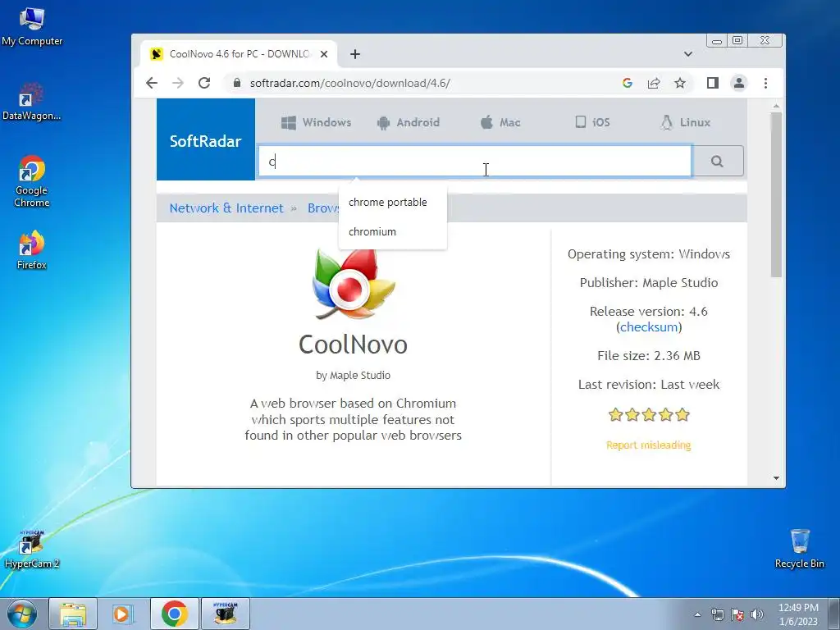Click the forward navigation arrow
This screenshot has width=840, height=630.
tap(178, 83)
